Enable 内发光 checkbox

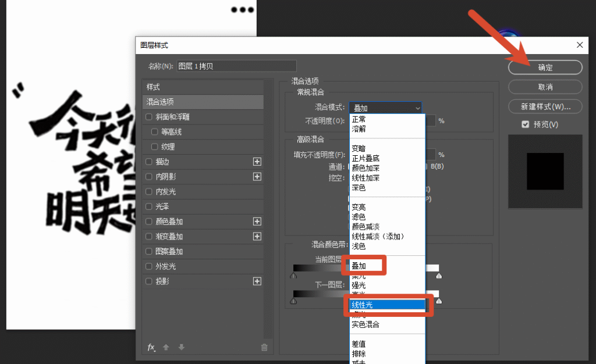click(149, 191)
